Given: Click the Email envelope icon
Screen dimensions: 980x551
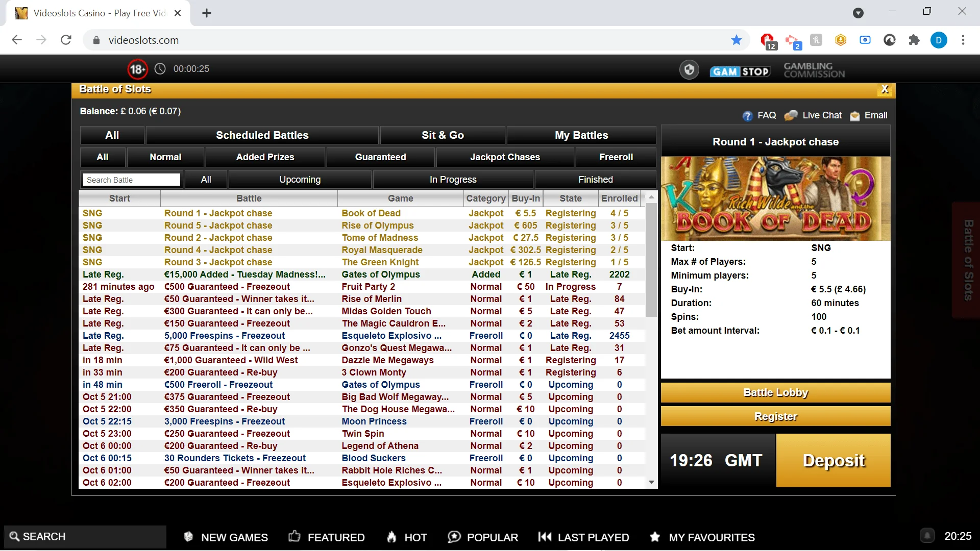Looking at the screenshot, I should pos(854,116).
